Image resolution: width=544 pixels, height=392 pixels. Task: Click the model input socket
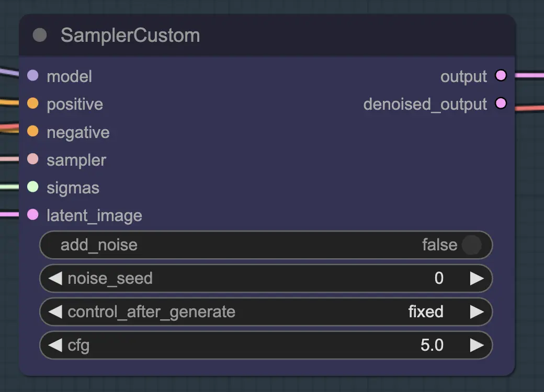tap(32, 76)
